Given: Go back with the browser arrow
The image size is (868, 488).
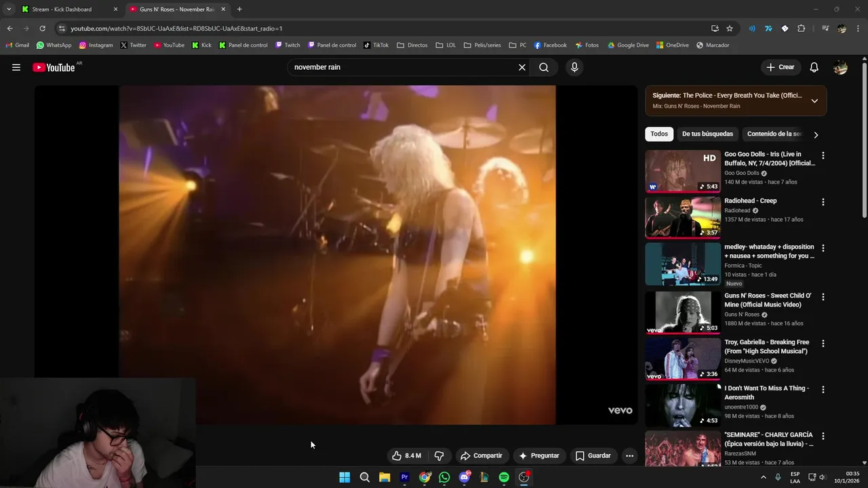Looking at the screenshot, I should click(x=9, y=28).
